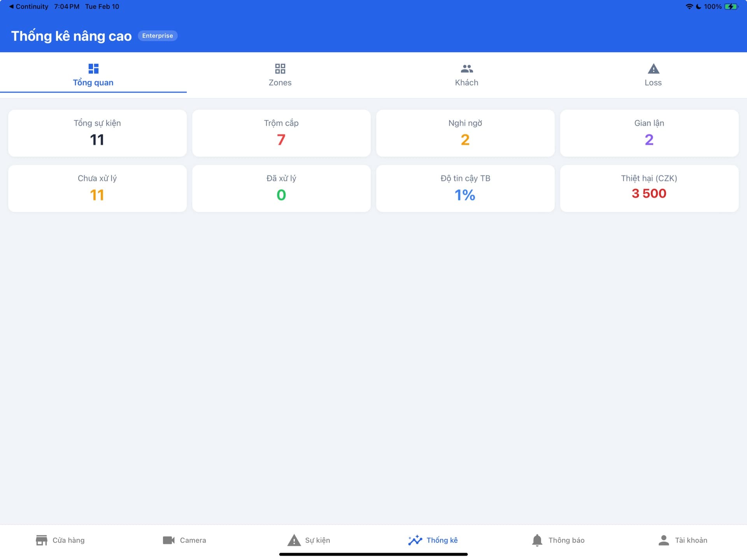Tap the Thông báo bell icon
Screen dimensions: 747x560
point(537,540)
